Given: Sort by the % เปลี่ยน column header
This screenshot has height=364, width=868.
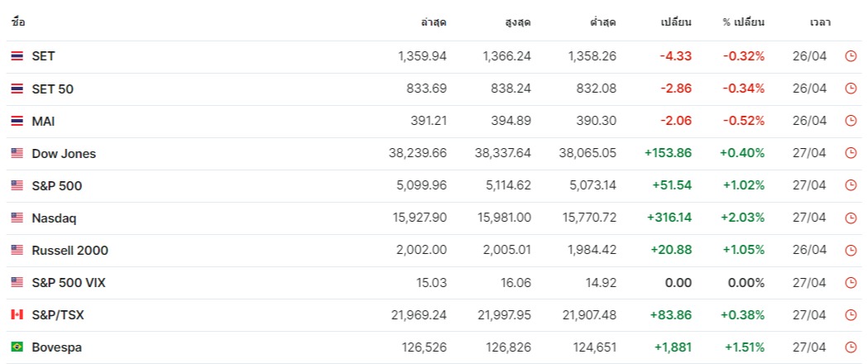Looking at the screenshot, I should pos(743,22).
